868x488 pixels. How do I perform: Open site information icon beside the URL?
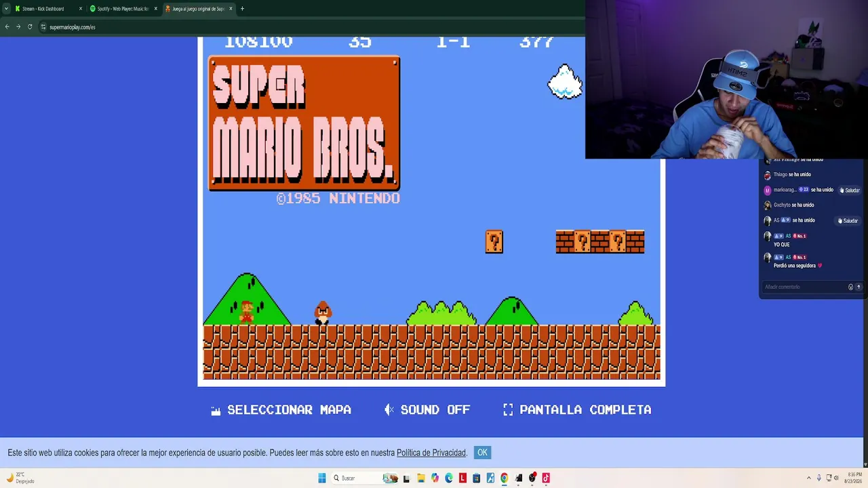click(x=43, y=27)
